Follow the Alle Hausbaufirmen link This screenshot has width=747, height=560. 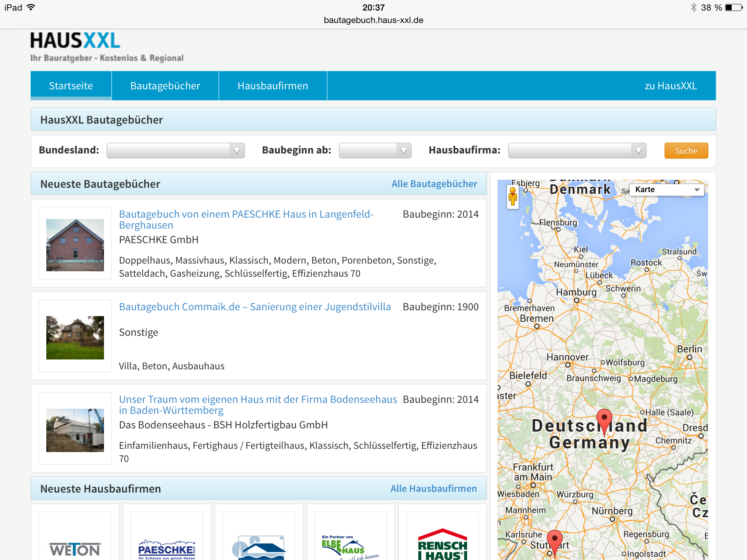pos(433,489)
